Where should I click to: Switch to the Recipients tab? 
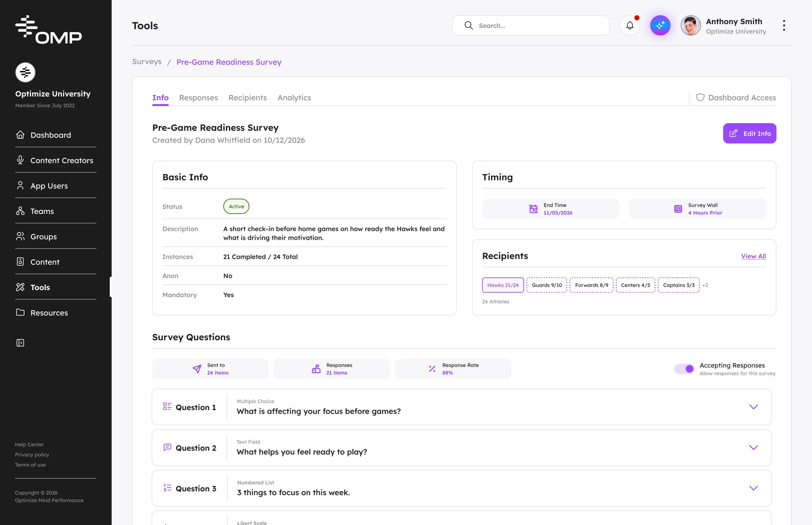[248, 97]
